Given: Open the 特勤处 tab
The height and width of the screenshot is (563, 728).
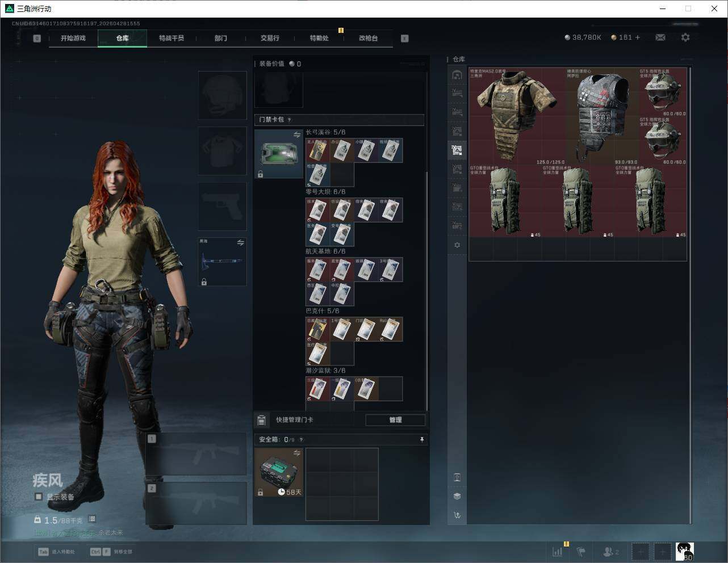Looking at the screenshot, I should 319,38.
